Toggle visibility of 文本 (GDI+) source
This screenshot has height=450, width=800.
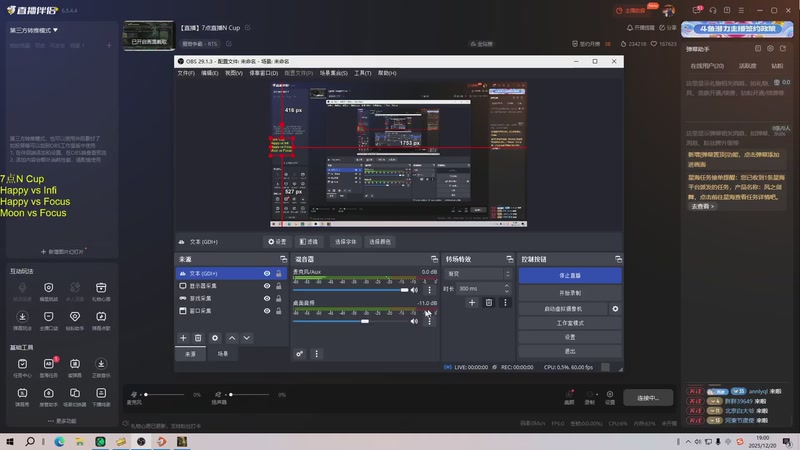[267, 273]
